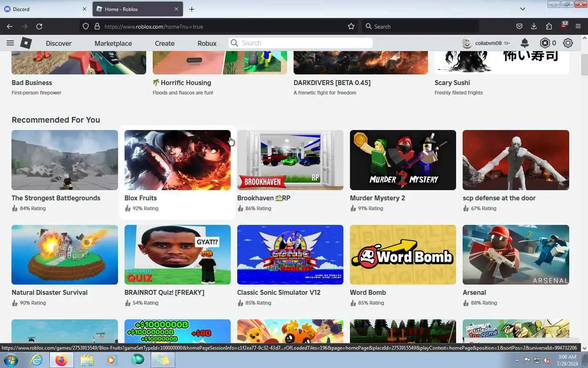
Task: Bookmark this page with the star
Action: (x=351, y=27)
